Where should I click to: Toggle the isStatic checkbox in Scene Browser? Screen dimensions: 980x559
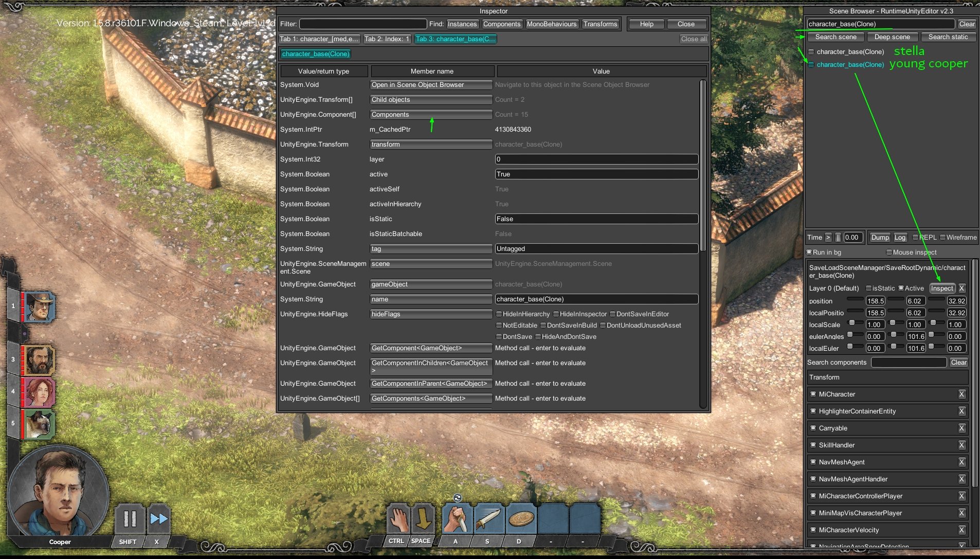tap(868, 288)
